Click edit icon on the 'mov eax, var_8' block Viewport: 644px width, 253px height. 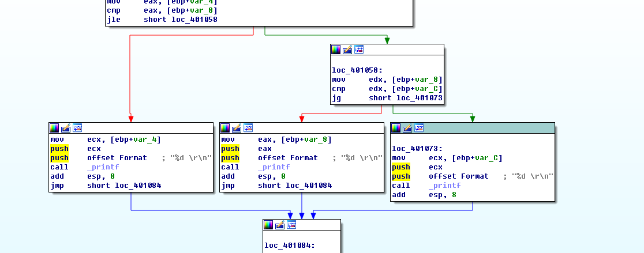click(237, 128)
